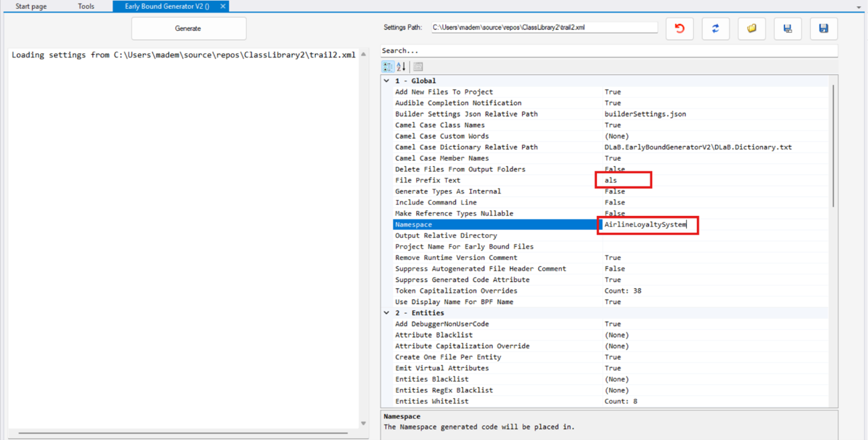The height and width of the screenshot is (440, 868).
Task: Close the Early Bound Generator V2 tab
Action: point(223,6)
